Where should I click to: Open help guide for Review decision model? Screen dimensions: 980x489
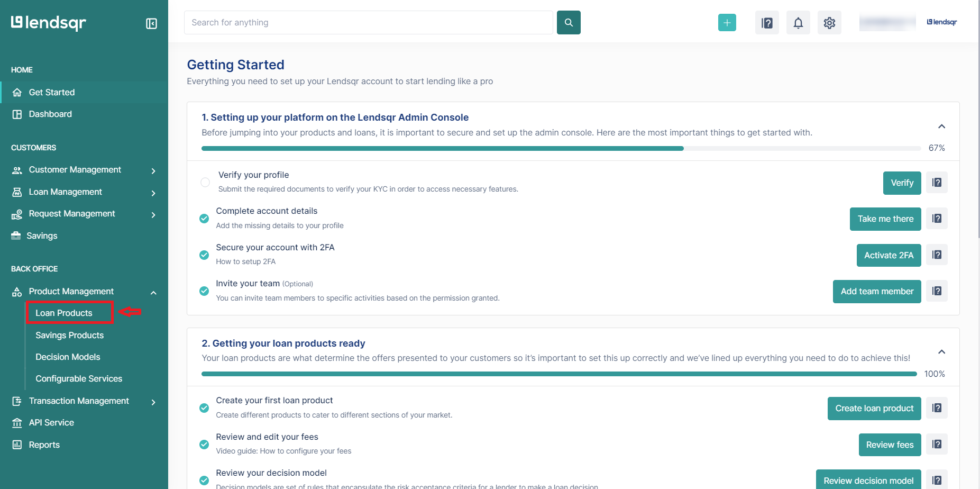tap(937, 481)
